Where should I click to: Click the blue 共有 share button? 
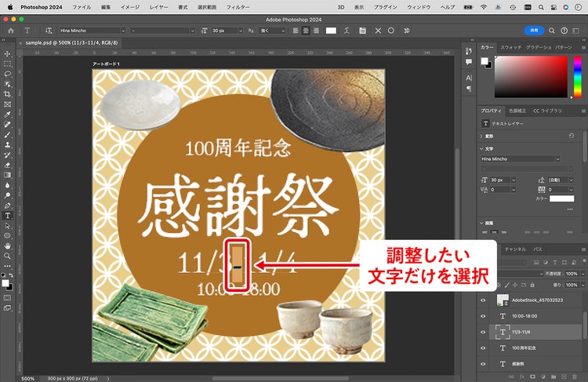534,31
